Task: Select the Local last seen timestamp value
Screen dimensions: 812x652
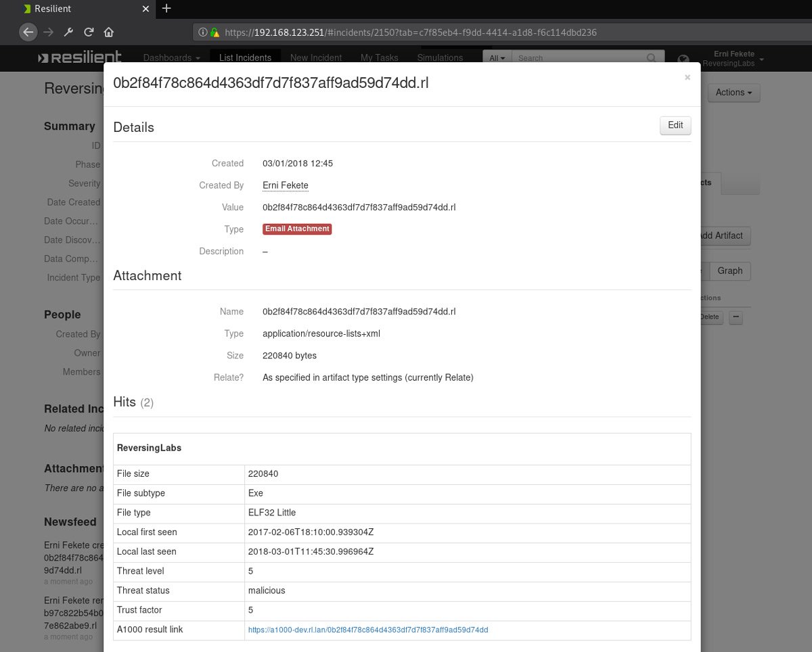Action: click(x=311, y=552)
